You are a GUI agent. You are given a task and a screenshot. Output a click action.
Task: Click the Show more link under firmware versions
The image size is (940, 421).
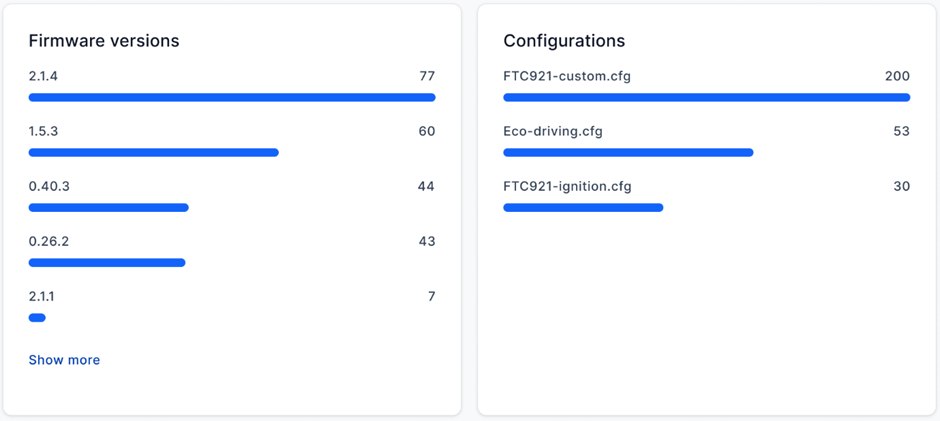coord(64,360)
